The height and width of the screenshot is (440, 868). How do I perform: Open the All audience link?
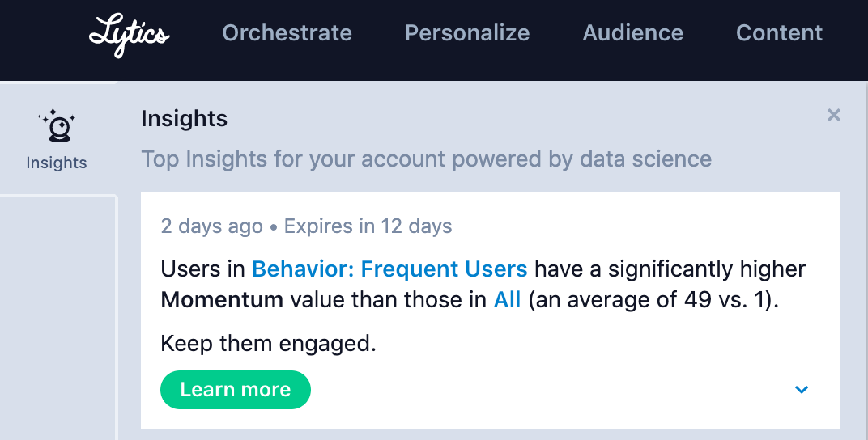pyautogui.click(x=508, y=301)
